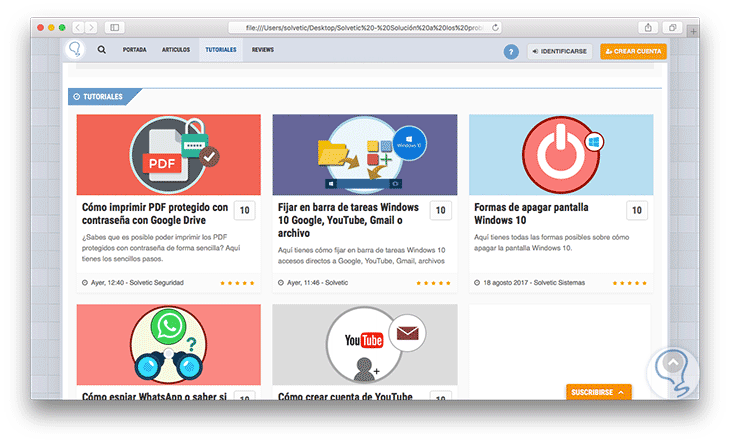
Task: Open the ARTICULOS menu item
Action: (x=176, y=50)
